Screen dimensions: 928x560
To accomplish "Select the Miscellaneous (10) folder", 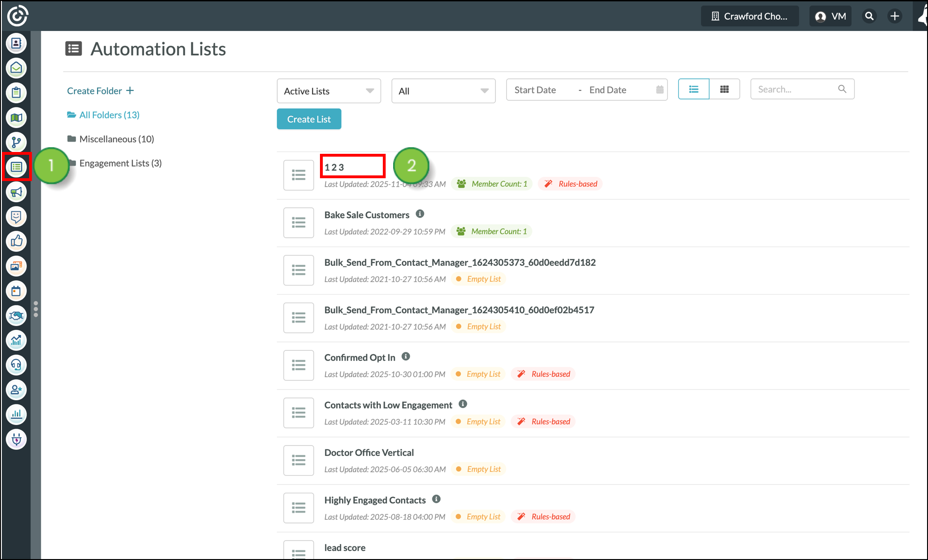I will tap(116, 139).
